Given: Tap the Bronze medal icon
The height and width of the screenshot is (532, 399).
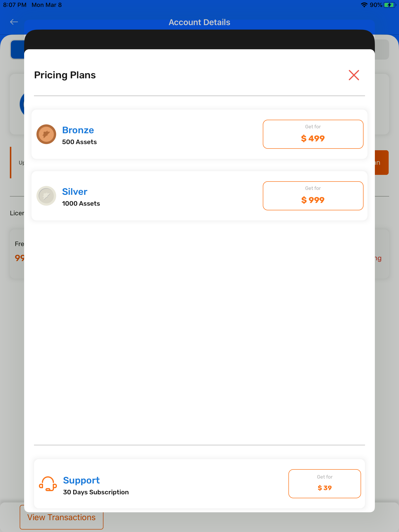Looking at the screenshot, I should 46,134.
